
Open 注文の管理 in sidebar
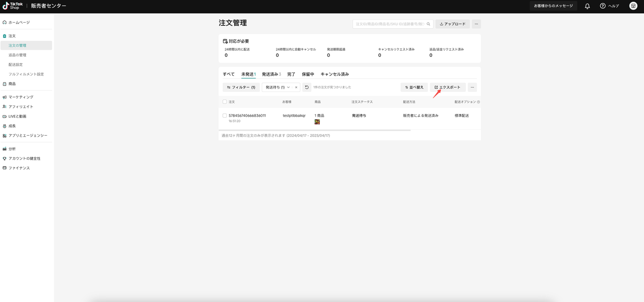26,45
